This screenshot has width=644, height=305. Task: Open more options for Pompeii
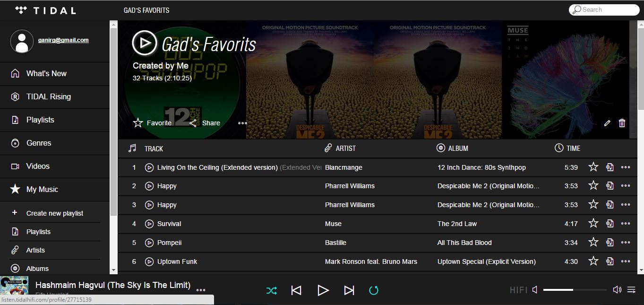point(626,243)
